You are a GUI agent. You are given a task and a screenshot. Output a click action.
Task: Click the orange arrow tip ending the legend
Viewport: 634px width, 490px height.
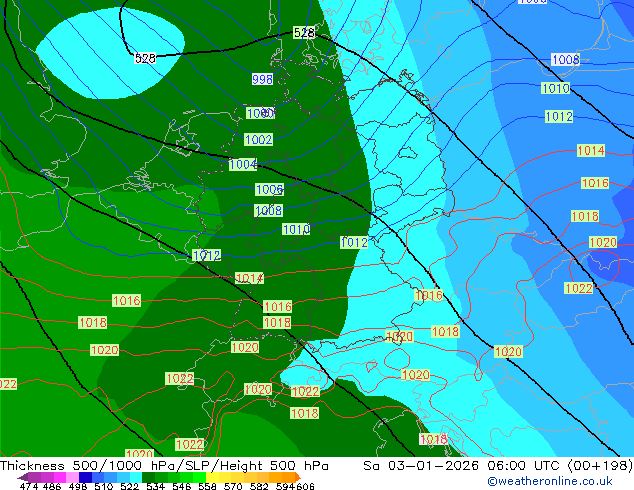298,477
